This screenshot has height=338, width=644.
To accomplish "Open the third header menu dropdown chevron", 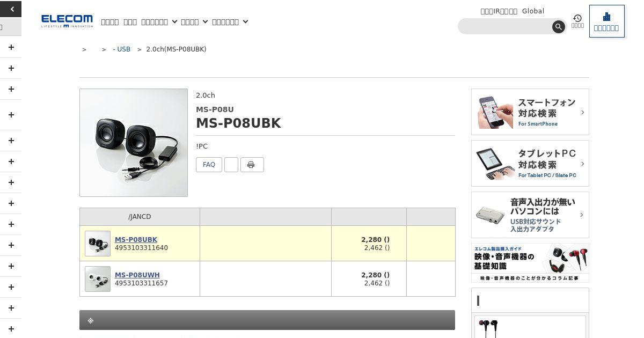I will [174, 22].
